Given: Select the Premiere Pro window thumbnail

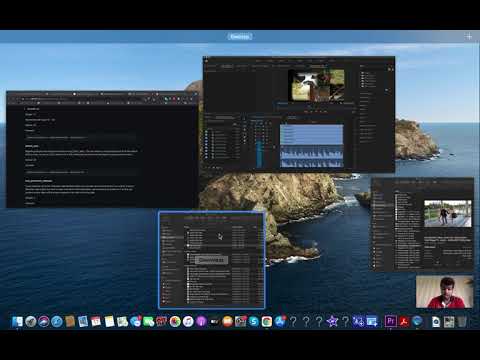Looking at the screenshot, I should (299, 114).
